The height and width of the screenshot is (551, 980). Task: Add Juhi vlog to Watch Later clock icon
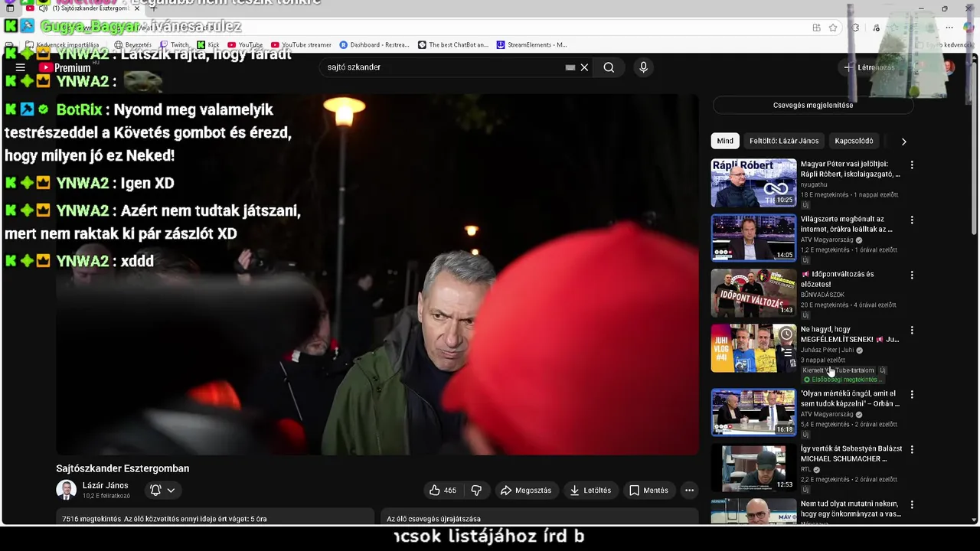[x=786, y=334]
